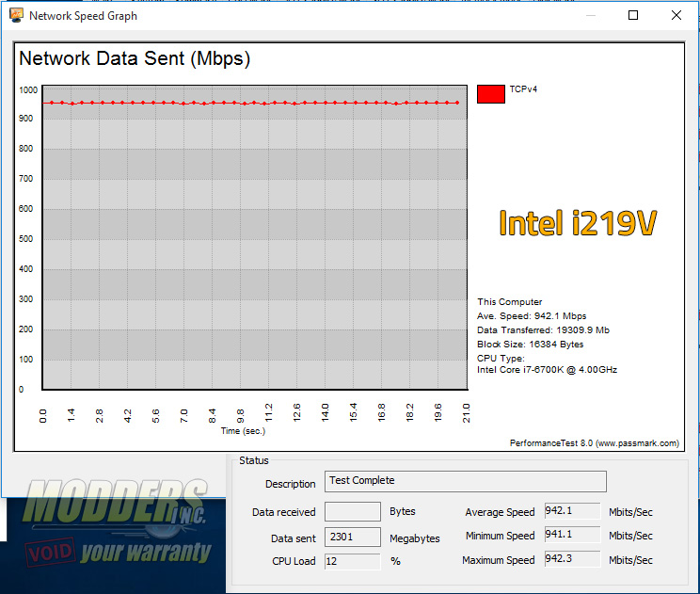
Task: Click the Average Speed value 942.1
Action: pos(572,510)
